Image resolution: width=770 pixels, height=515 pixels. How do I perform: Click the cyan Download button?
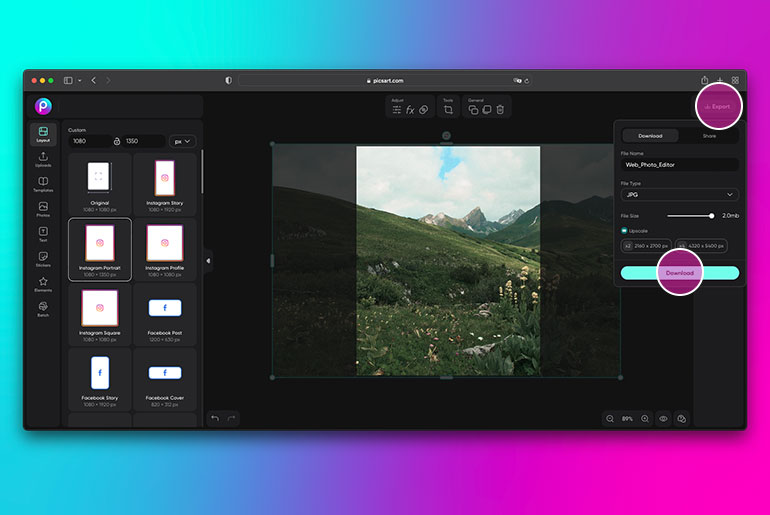(x=680, y=273)
